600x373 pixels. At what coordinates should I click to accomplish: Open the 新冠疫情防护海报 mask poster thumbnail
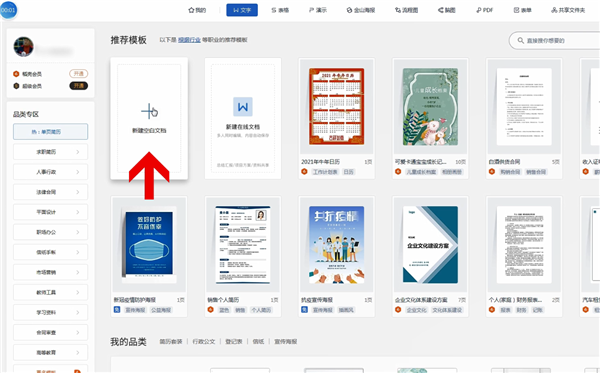coord(149,244)
